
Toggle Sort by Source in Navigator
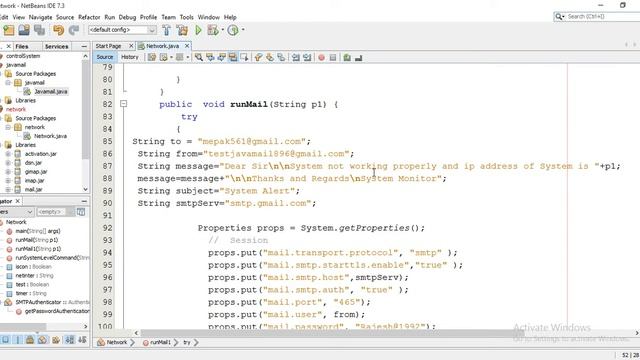(82, 340)
